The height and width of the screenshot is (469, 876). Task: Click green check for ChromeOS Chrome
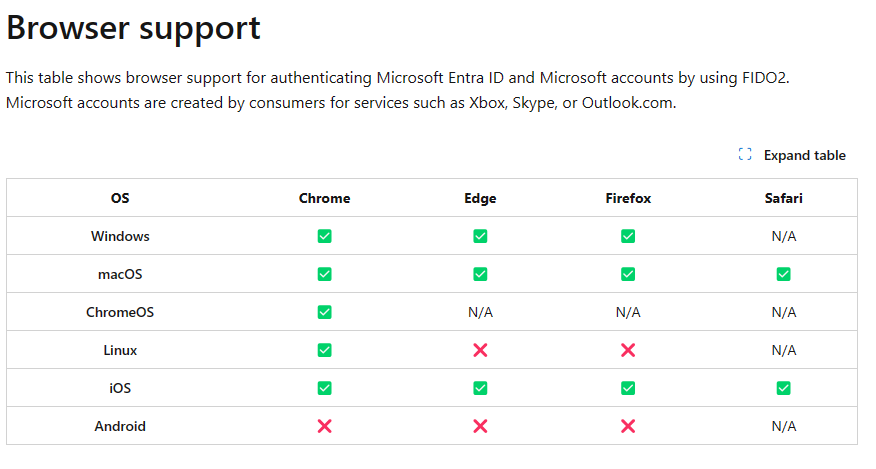[x=324, y=312]
